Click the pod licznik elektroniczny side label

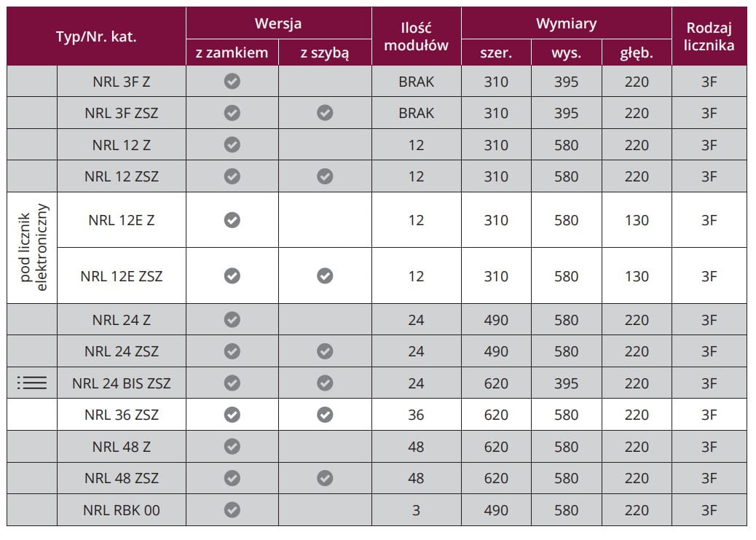coord(33,248)
